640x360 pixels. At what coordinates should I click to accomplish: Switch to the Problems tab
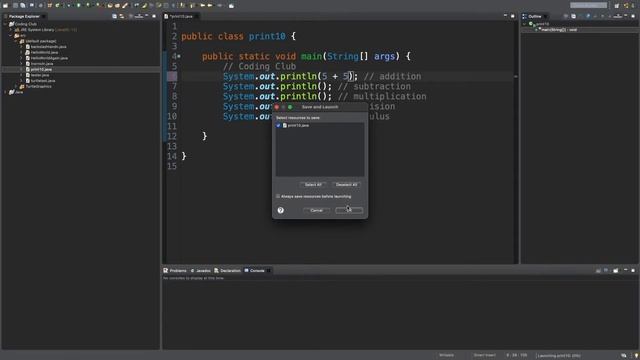tap(175, 271)
